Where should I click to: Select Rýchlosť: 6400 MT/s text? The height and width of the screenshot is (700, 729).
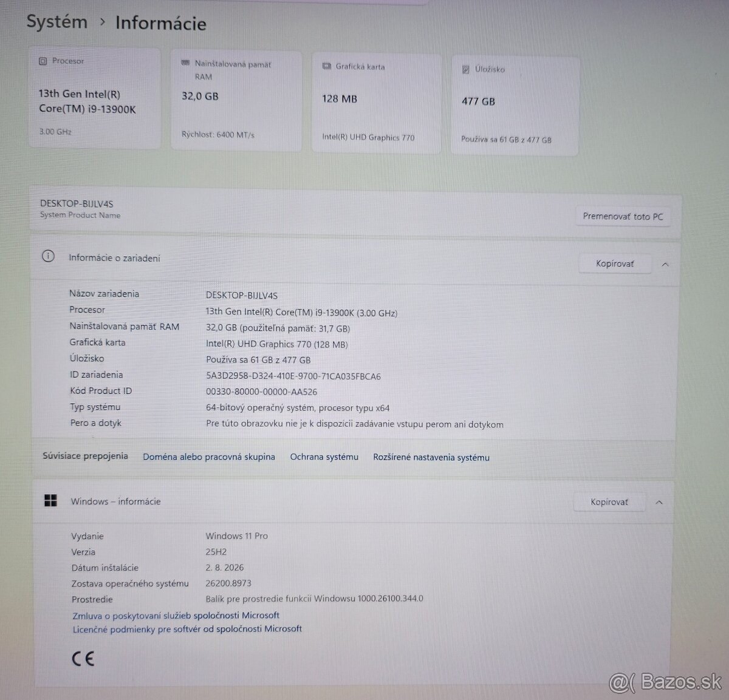tap(218, 134)
